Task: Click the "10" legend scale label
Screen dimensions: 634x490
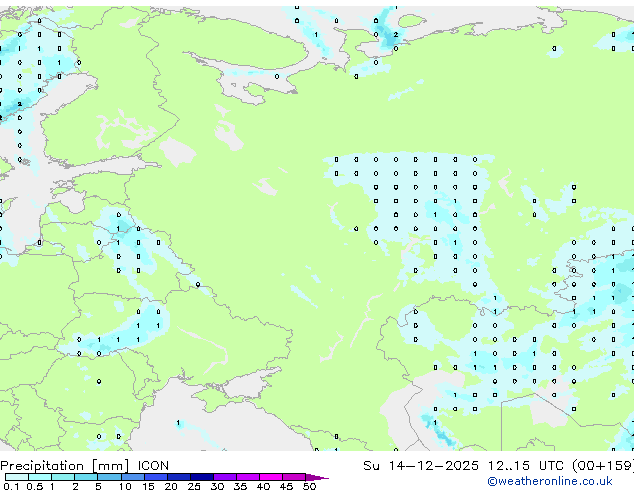Action: 125,486
